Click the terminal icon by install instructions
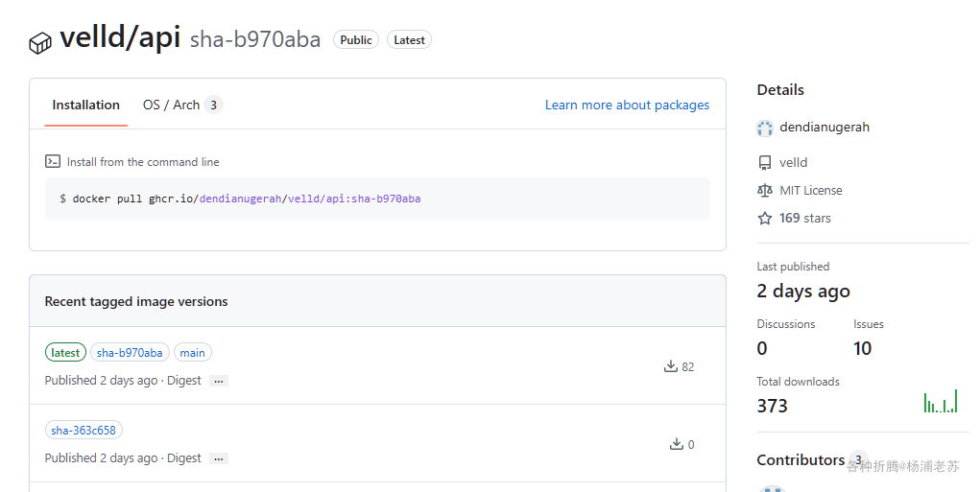Screen dimensions: 980x492 (x=53, y=162)
